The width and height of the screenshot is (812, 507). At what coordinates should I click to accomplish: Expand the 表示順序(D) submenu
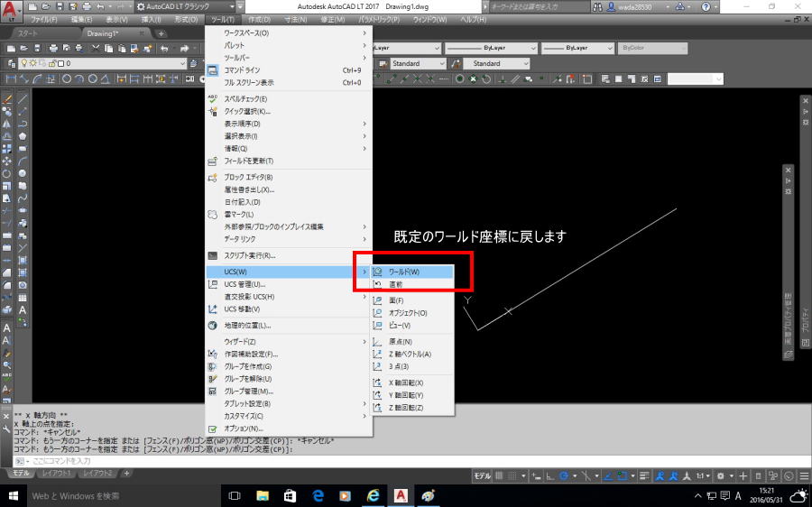click(x=289, y=124)
